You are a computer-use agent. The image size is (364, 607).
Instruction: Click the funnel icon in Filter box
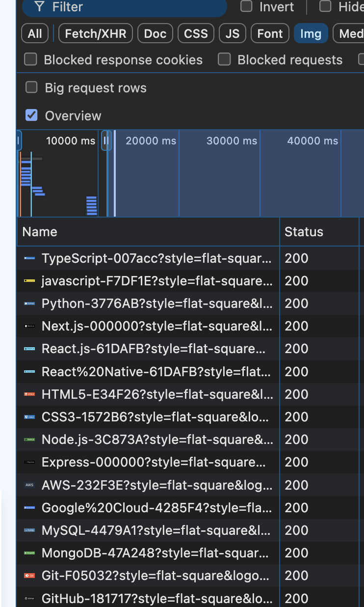click(39, 7)
